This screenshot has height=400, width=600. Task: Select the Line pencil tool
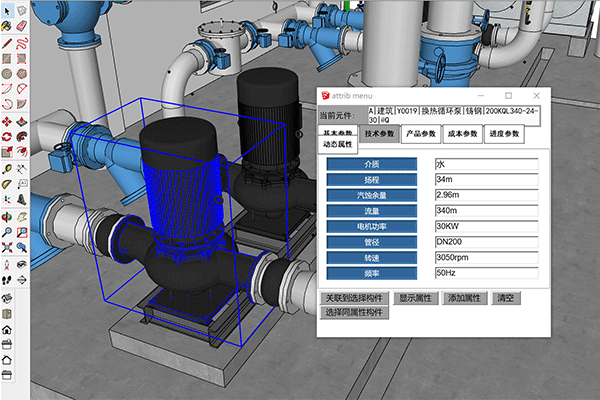pyautogui.click(x=7, y=43)
